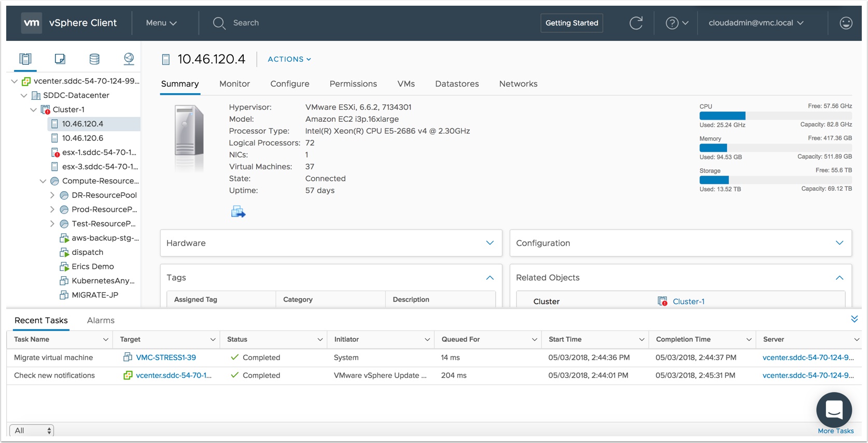Switch to VMs and Templates view icon

(x=60, y=59)
